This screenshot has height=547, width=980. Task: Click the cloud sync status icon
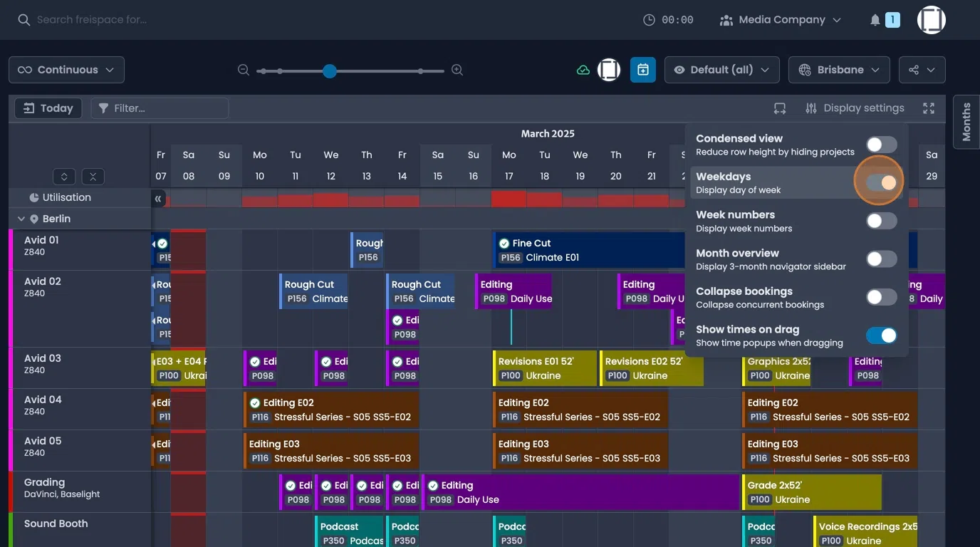tap(583, 70)
